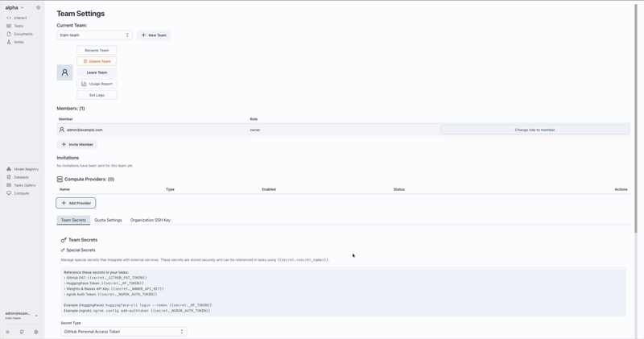Expand the admin user account menu chevron
The width and height of the screenshot is (644, 339).
pos(36,316)
